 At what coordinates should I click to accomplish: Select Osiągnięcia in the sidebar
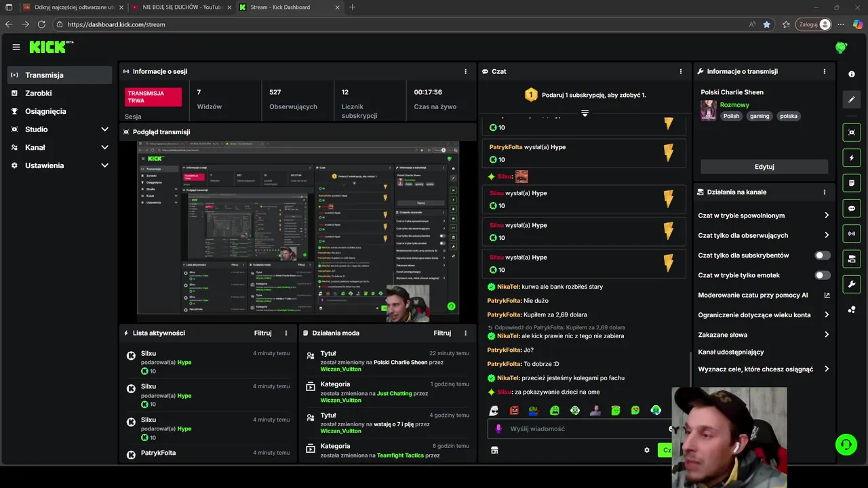point(60,111)
